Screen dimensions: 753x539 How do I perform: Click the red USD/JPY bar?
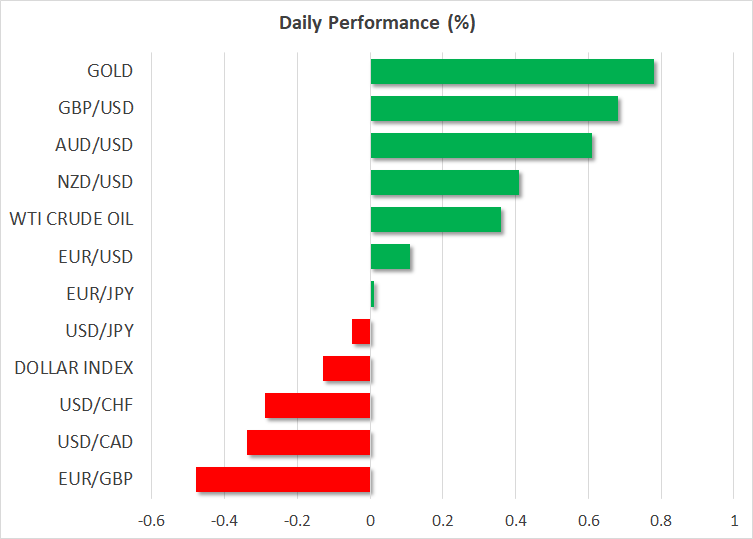[x=361, y=331]
